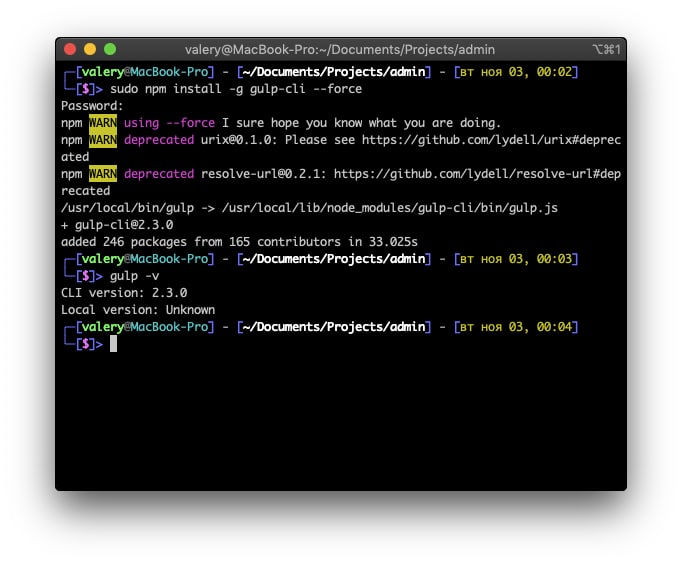This screenshot has height=564, width=682.
Task: Click the '+ gulp-cli@2.3.0' line
Action: click(117, 225)
